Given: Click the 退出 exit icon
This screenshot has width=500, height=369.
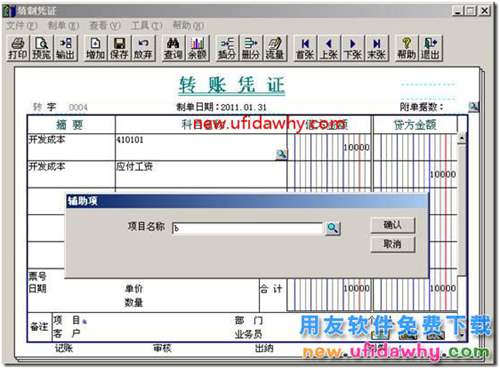Looking at the screenshot, I should point(430,49).
